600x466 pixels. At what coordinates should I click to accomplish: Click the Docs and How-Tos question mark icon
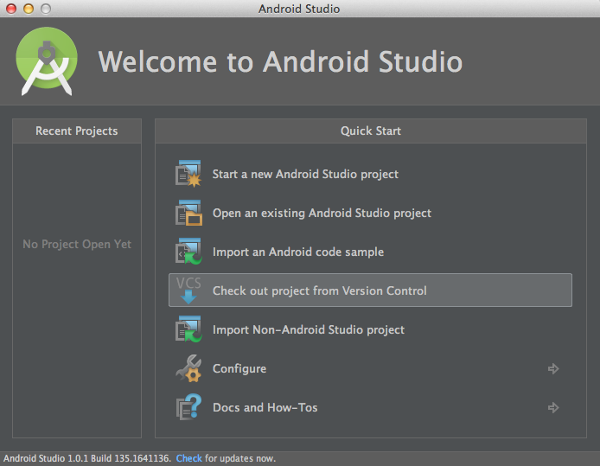coord(188,407)
